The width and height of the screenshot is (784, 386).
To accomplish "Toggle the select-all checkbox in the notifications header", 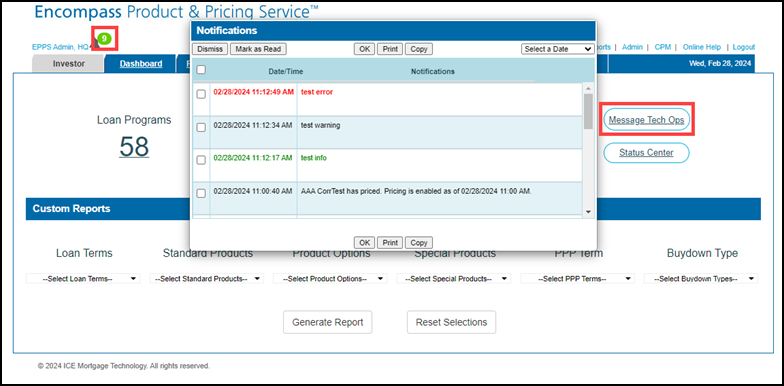I will [201, 70].
